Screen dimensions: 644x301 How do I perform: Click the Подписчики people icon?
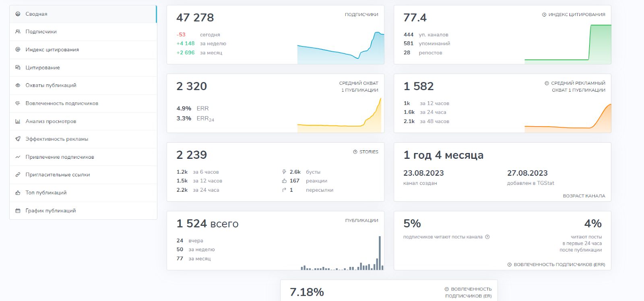click(18, 31)
